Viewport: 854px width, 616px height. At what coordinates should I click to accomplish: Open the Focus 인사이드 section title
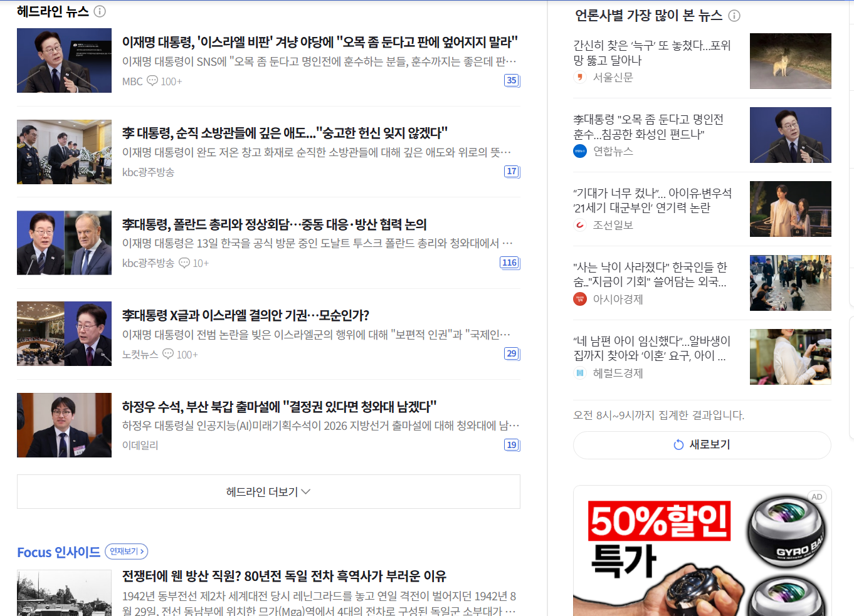point(58,552)
